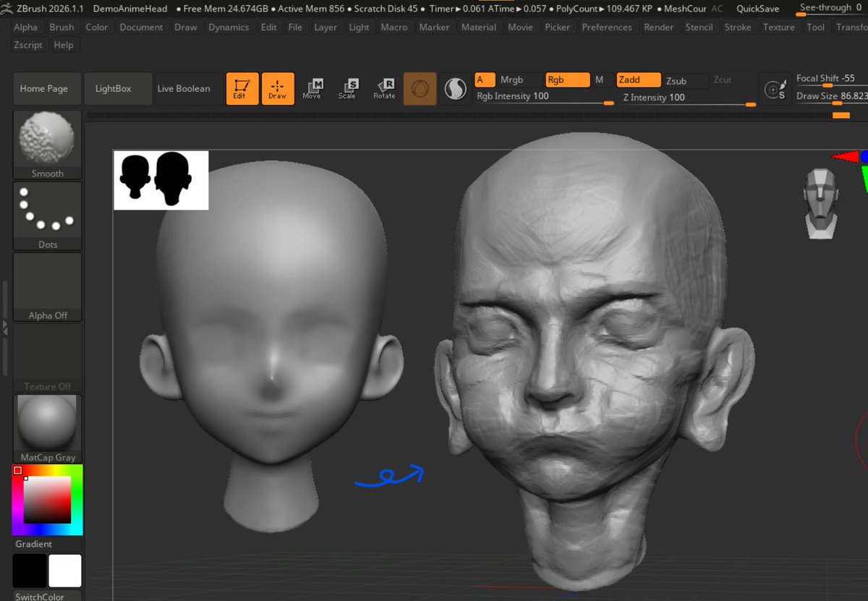868x601 pixels.
Task: Open the MatCap Gray material selector
Action: [48, 429]
